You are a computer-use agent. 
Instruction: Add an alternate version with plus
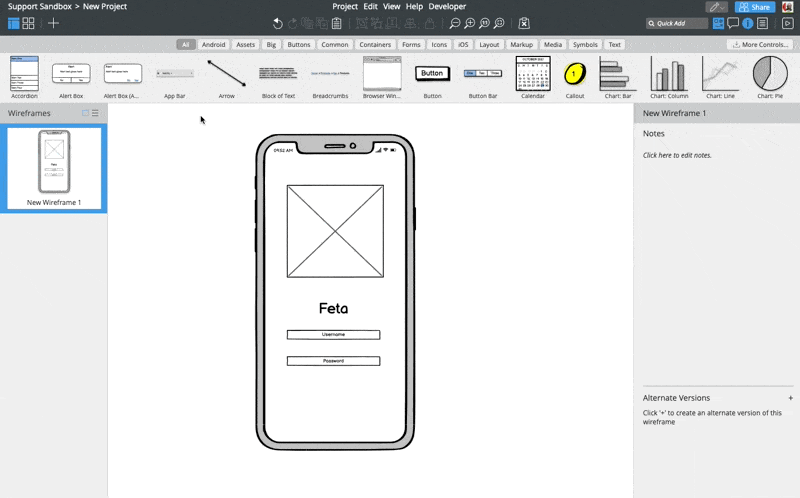pyautogui.click(x=790, y=398)
